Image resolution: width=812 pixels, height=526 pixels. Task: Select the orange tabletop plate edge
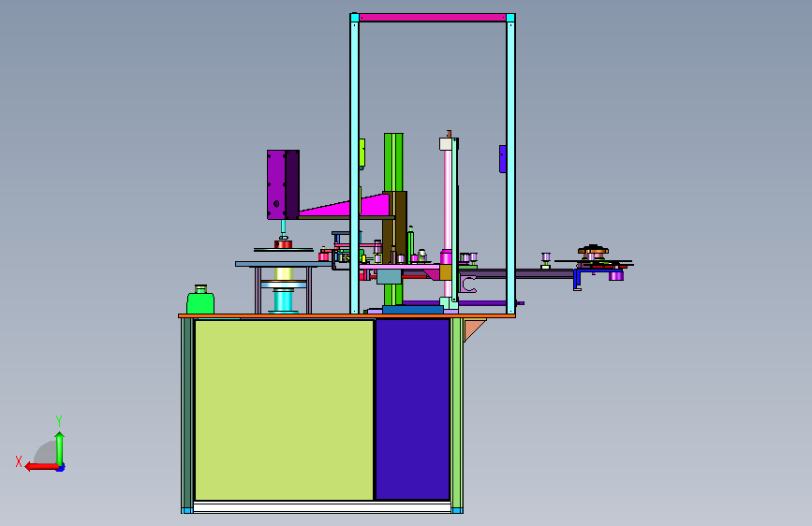point(347,315)
